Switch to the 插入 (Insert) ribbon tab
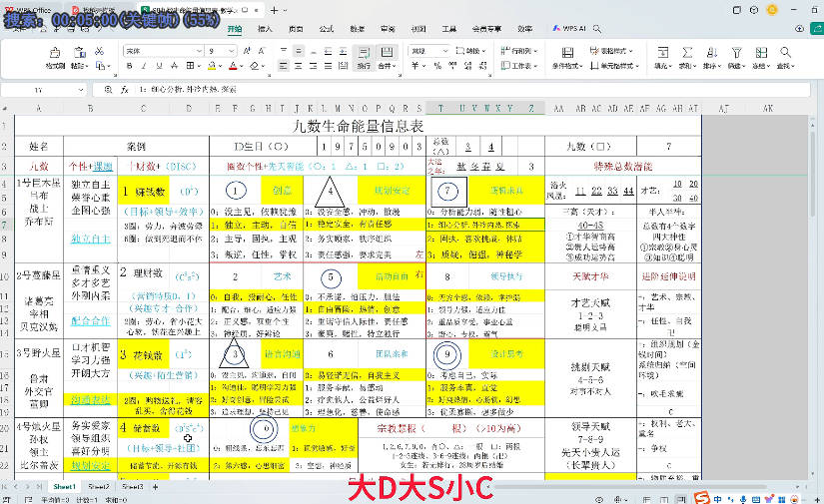The image size is (824, 504). coord(265,30)
